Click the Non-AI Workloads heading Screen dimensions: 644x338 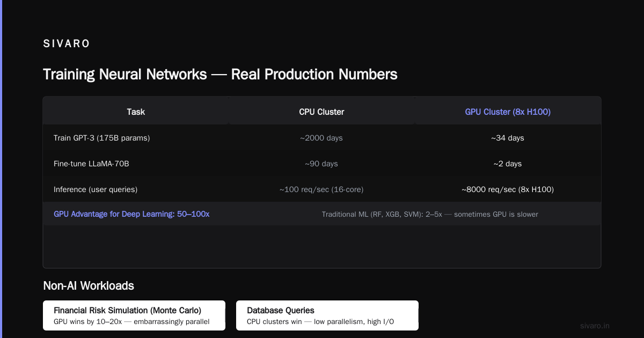click(x=89, y=285)
